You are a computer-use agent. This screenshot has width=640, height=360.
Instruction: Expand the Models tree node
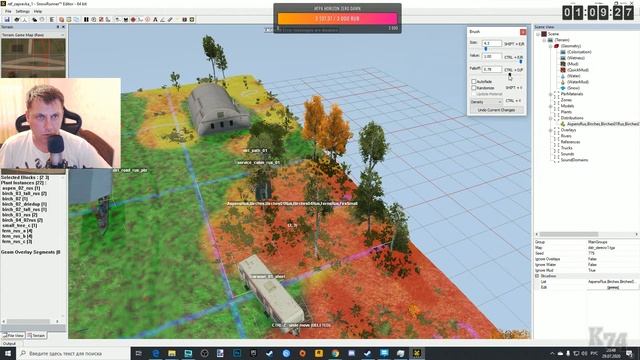[551, 106]
